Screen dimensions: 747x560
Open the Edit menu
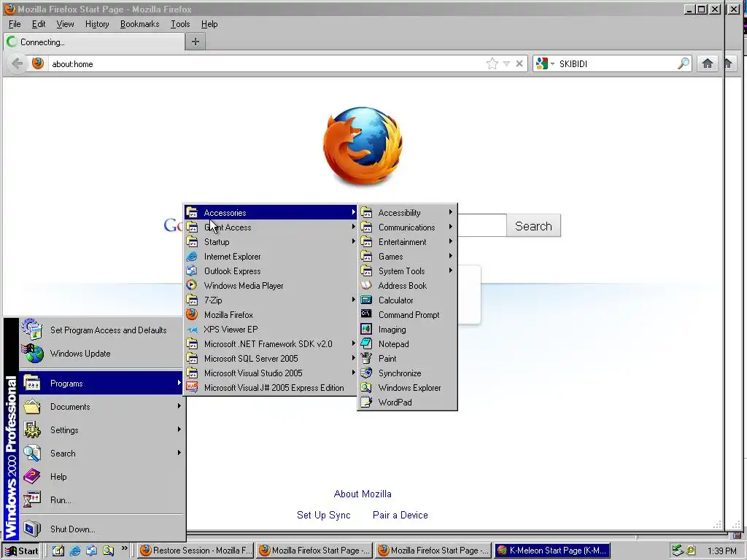pos(39,24)
